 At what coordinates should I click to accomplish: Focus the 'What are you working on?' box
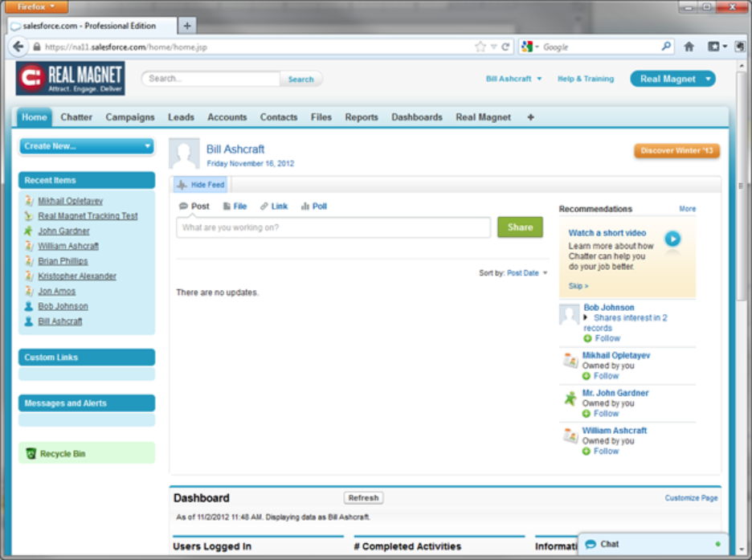pyautogui.click(x=333, y=227)
